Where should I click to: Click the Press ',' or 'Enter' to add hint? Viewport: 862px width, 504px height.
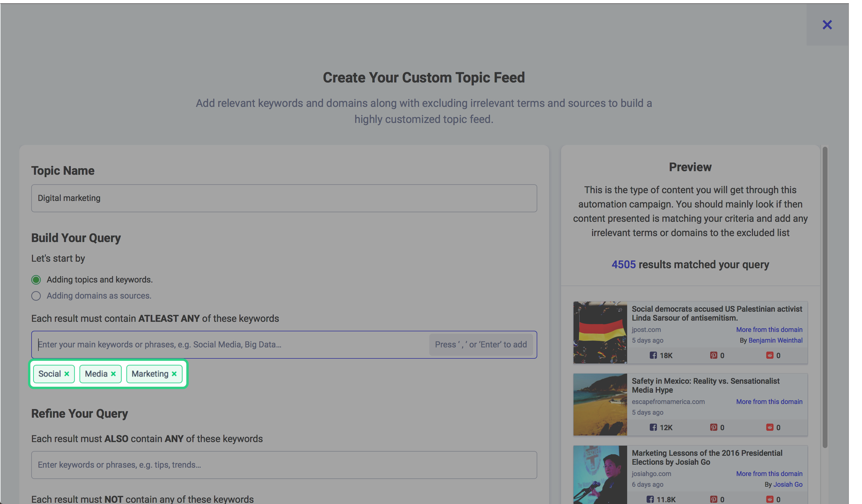tap(481, 344)
